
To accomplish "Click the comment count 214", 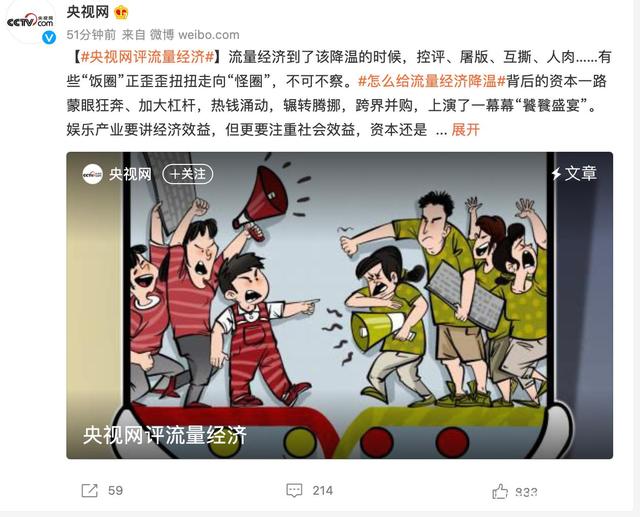I will click(322, 490).
